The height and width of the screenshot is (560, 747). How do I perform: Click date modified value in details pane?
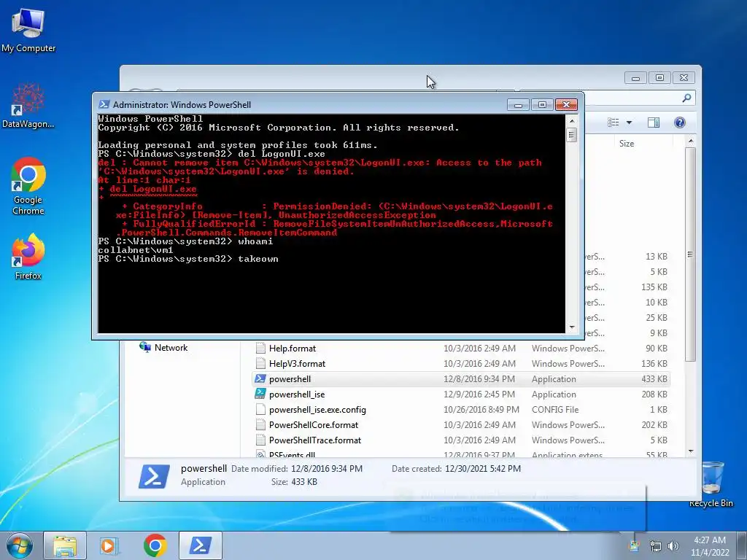pos(327,469)
